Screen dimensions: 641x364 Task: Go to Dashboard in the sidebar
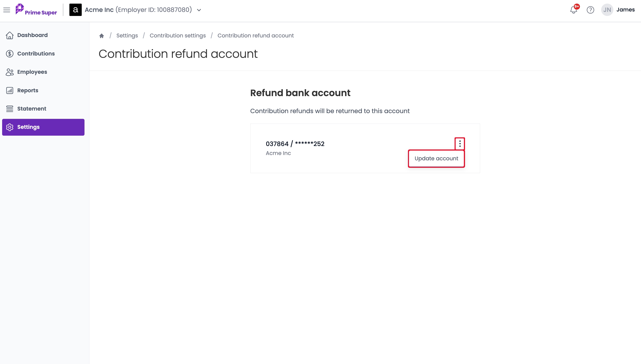(43, 35)
